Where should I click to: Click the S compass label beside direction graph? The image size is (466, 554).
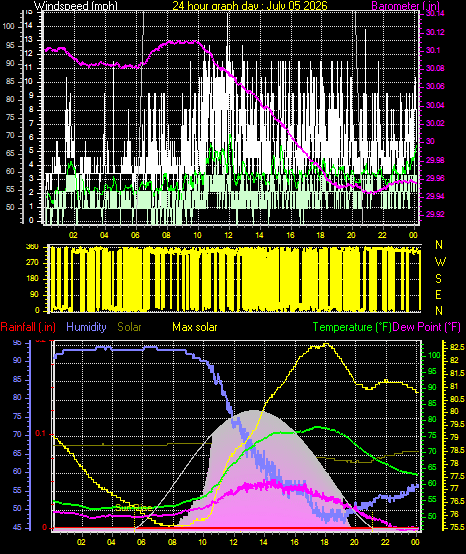(x=438, y=279)
